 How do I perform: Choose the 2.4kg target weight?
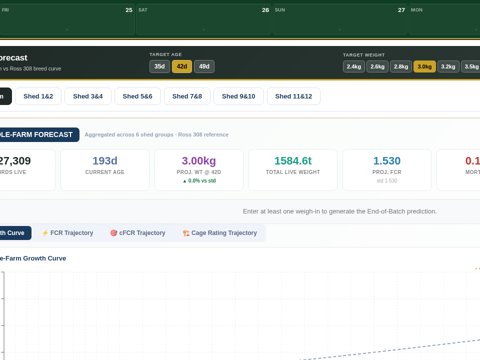[x=354, y=67]
